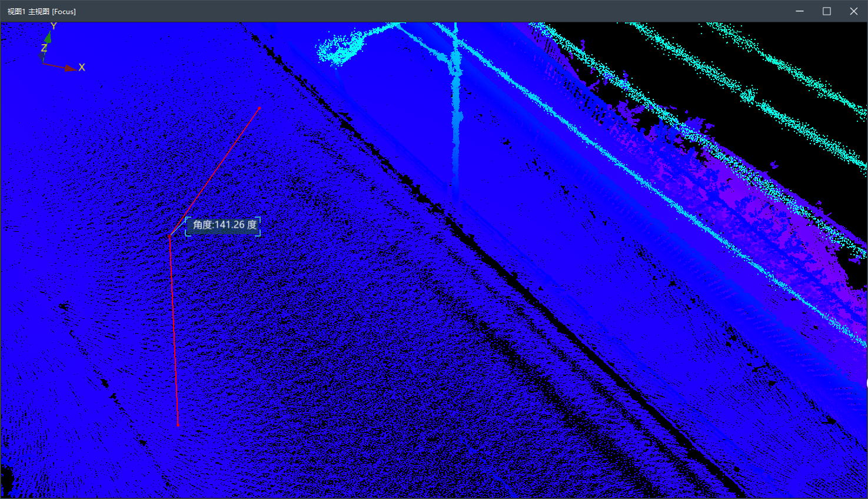This screenshot has height=499, width=868.
Task: Close the 视图1 主视图 window
Action: pyautogui.click(x=854, y=11)
